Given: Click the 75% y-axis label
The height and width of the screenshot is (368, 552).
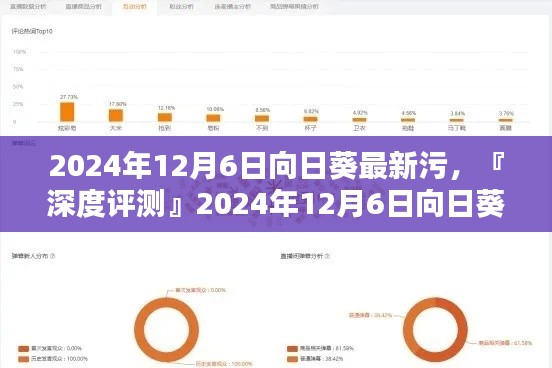Looking at the screenshot, I should 18,69.
